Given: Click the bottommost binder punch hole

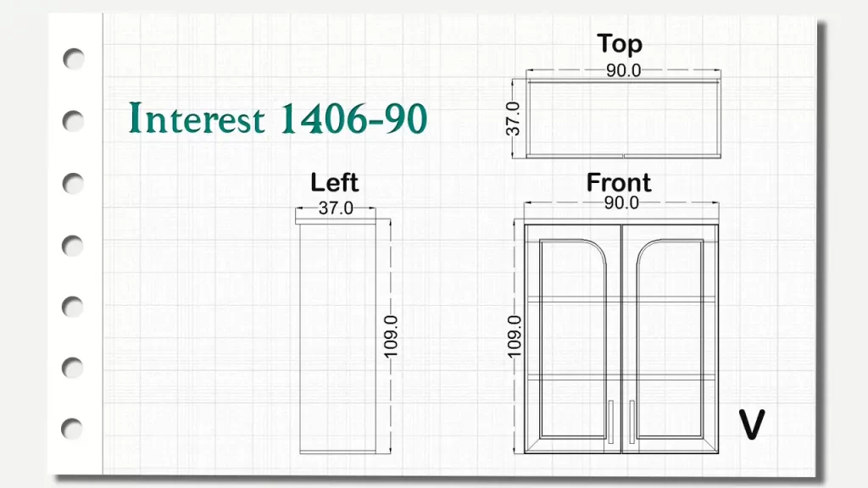Looking at the screenshot, I should click(75, 429).
